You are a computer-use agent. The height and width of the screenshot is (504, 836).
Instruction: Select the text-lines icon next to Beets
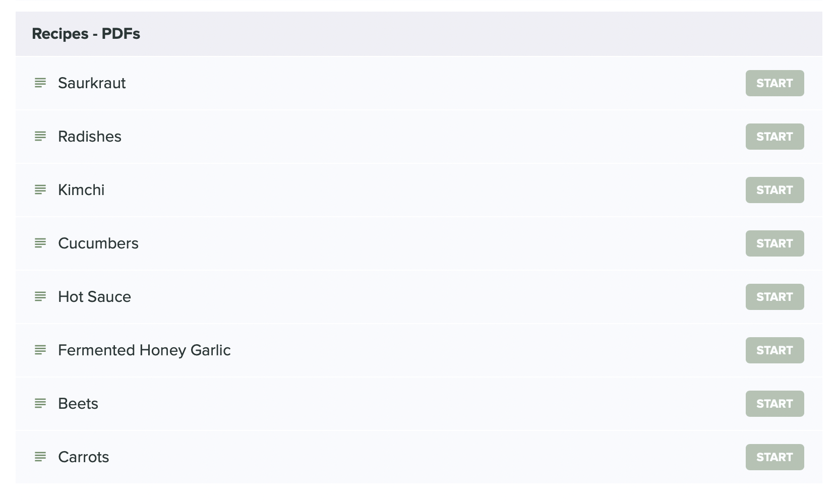pyautogui.click(x=40, y=403)
